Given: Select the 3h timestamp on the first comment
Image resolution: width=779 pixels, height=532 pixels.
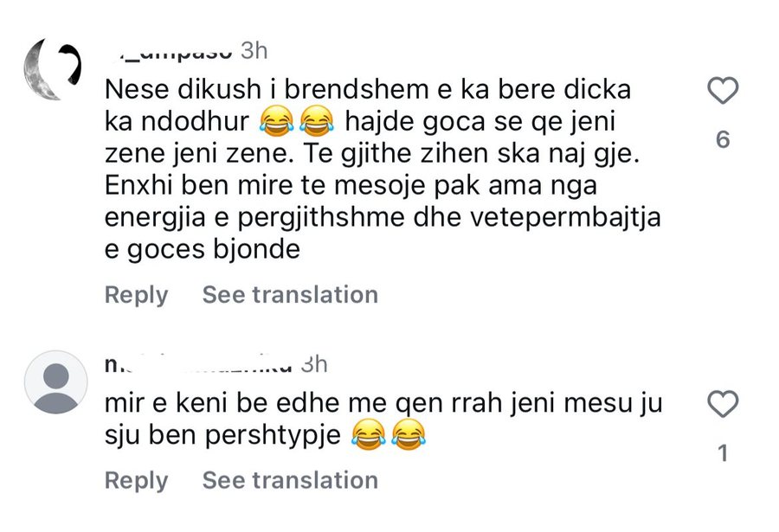Looking at the screenshot, I should (253, 50).
